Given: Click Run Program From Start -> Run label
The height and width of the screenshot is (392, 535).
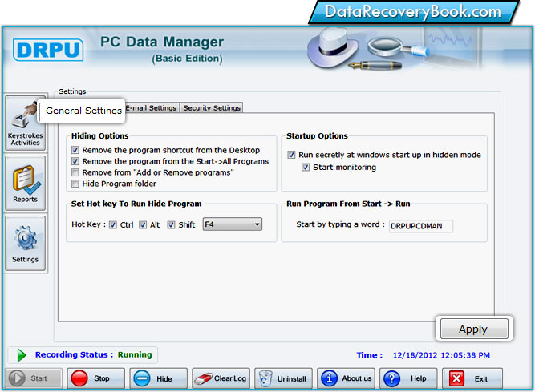Looking at the screenshot, I should pyautogui.click(x=348, y=204).
